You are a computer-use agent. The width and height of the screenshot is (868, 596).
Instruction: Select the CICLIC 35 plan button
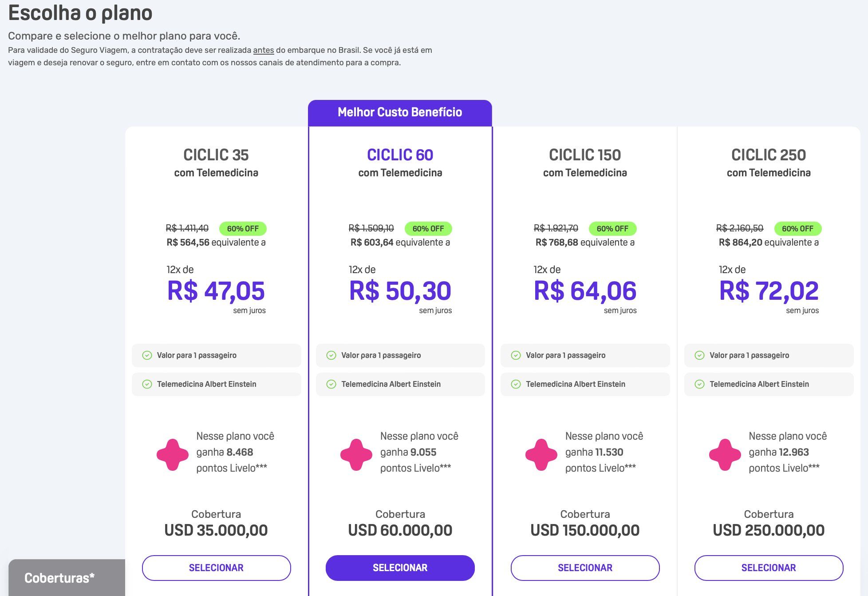[x=217, y=568]
